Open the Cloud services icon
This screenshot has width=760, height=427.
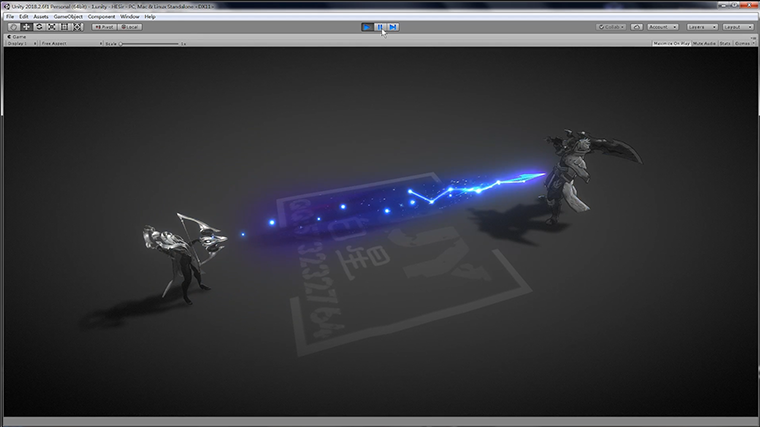point(636,27)
